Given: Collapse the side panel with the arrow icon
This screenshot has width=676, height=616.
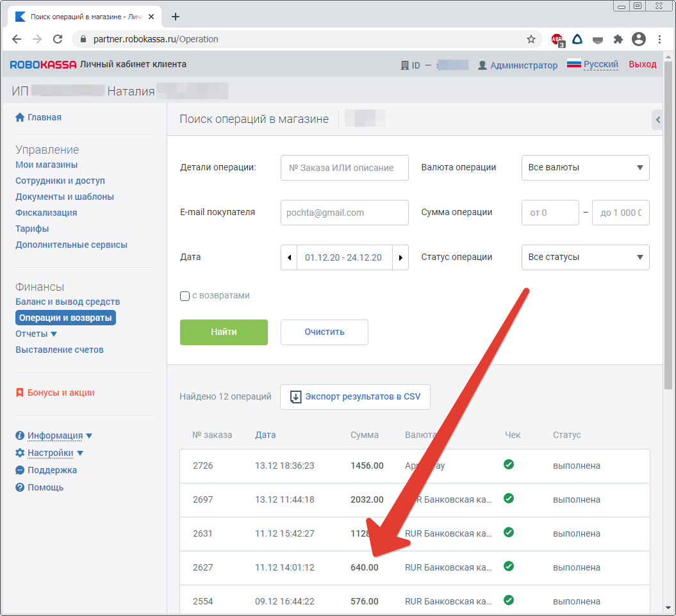Looking at the screenshot, I should click(x=657, y=120).
